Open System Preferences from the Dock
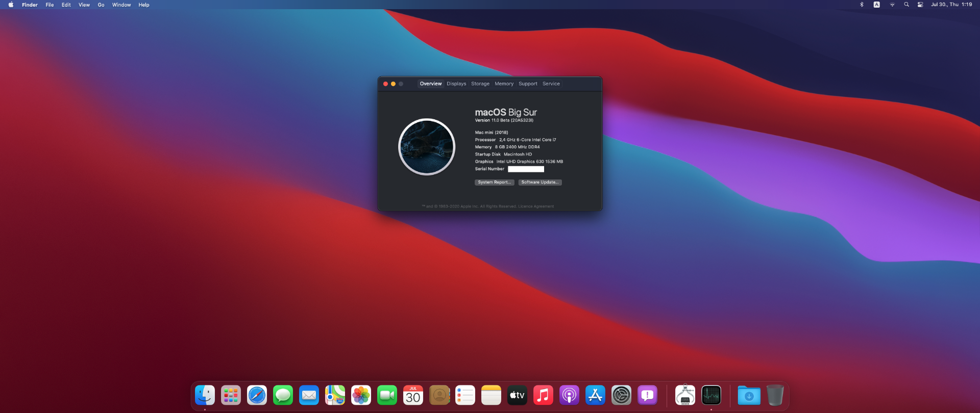 pos(621,395)
